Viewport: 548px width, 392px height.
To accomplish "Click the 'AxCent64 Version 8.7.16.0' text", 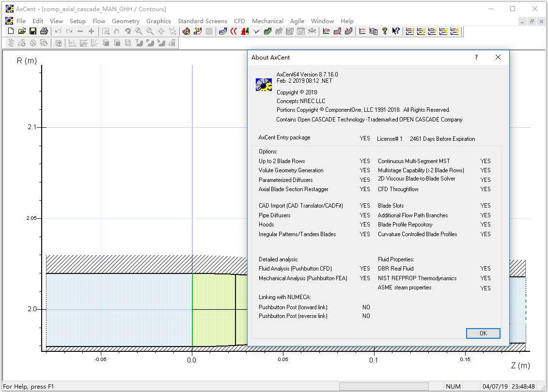I will tap(307, 75).
